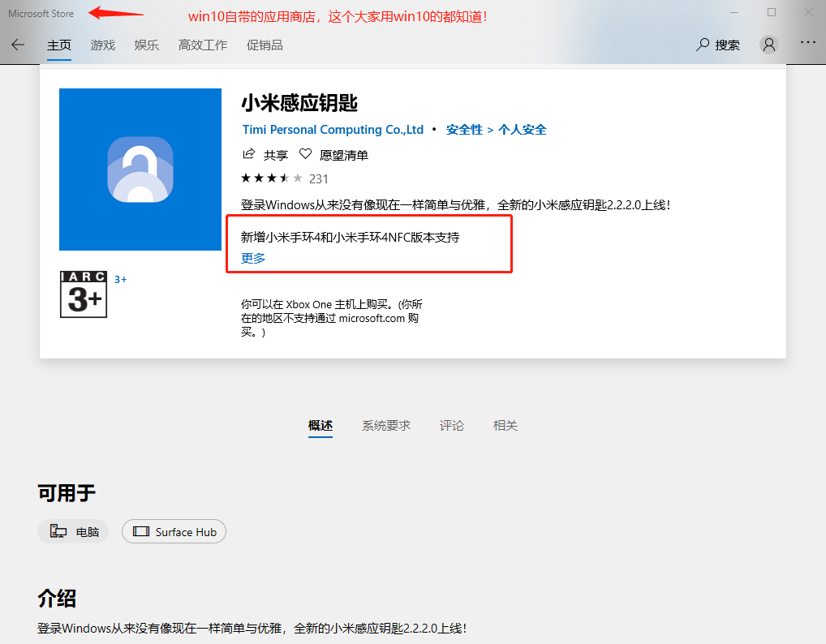This screenshot has height=644, width=826.
Task: Go back with the back arrow
Action: [x=18, y=45]
